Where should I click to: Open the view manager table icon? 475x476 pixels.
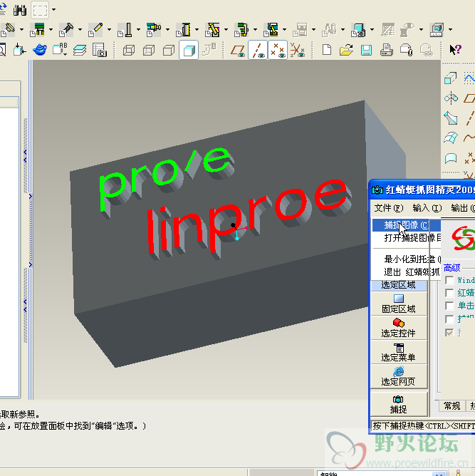[100, 50]
